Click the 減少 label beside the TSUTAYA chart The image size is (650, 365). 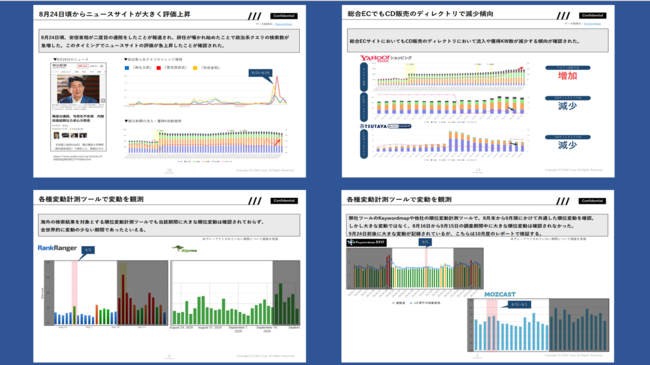click(x=568, y=145)
